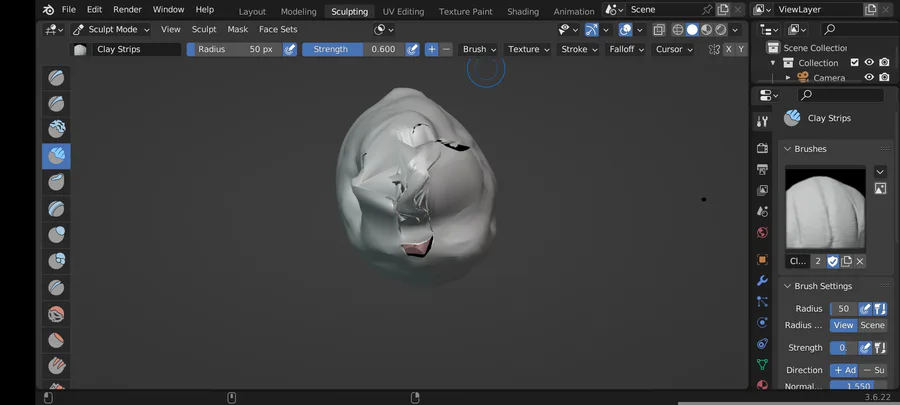
Task: Open the Modifiers wrench properties tab
Action: 762,281
